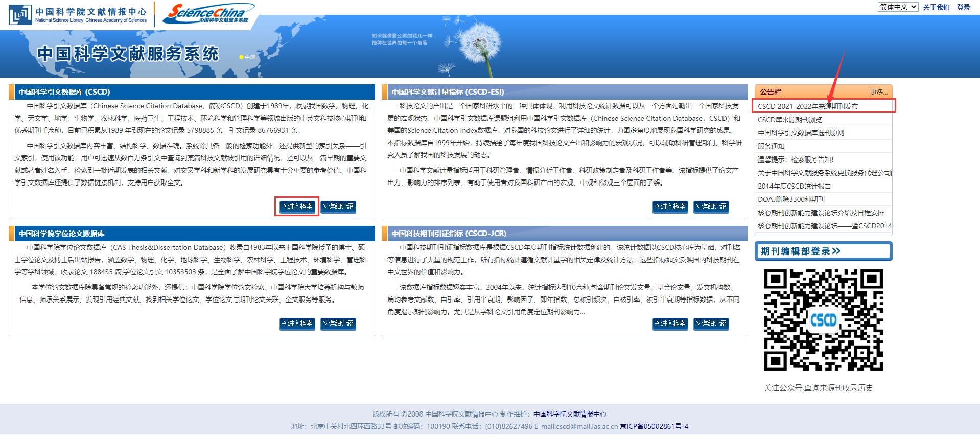Open DOAJ删除3300种期刊 notice
980x438 pixels.
click(791, 199)
